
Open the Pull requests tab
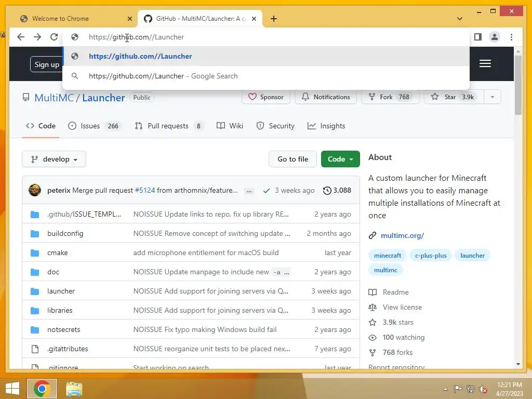169,126
